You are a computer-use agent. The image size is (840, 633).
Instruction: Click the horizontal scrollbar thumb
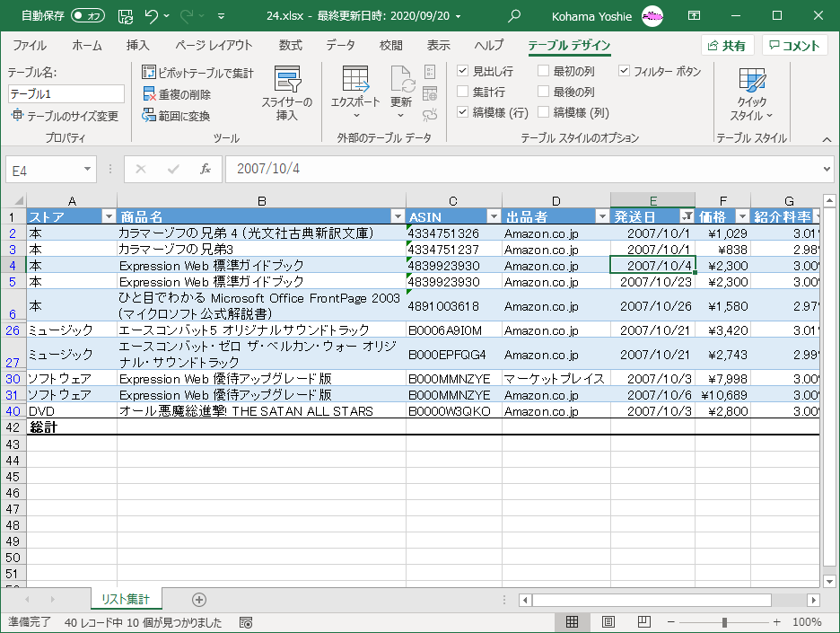click(x=652, y=600)
